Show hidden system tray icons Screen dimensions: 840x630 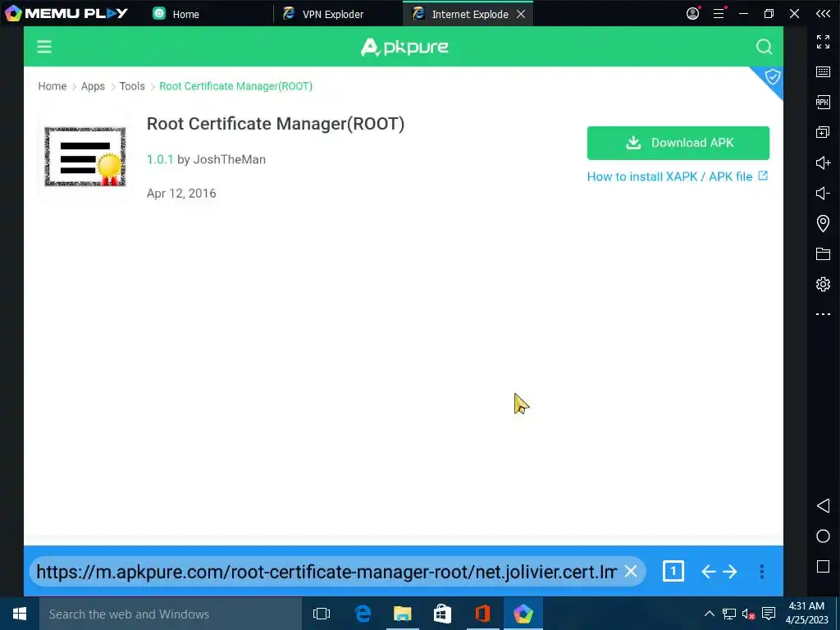[710, 614]
